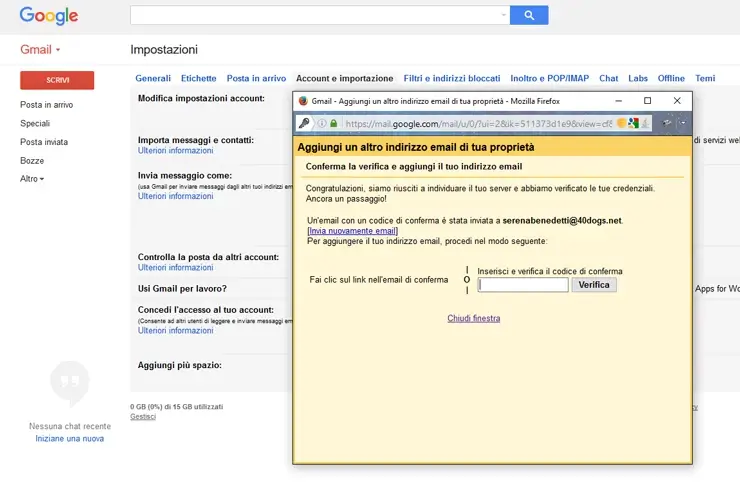Click the site info icon in address bar
740x488 pixels.
click(x=322, y=124)
